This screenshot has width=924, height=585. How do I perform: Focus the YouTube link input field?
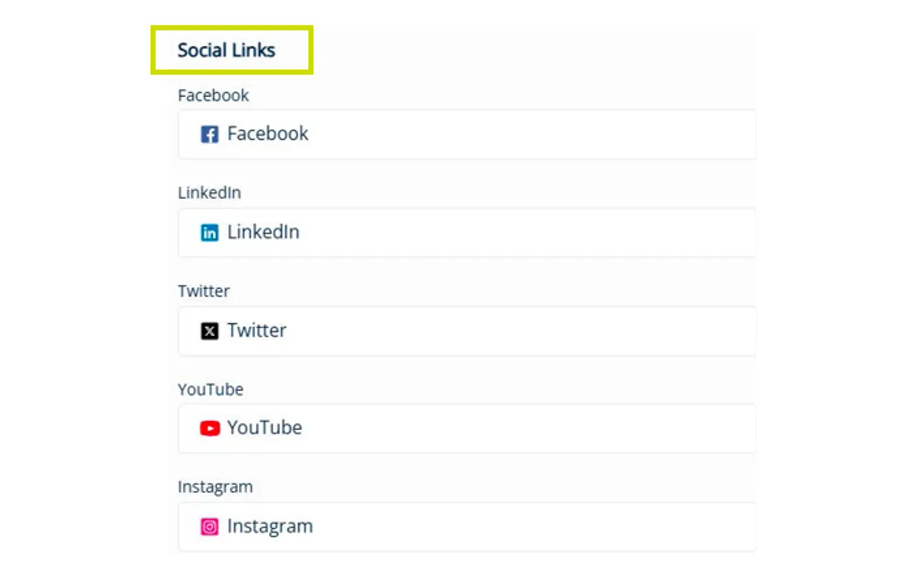point(467,428)
